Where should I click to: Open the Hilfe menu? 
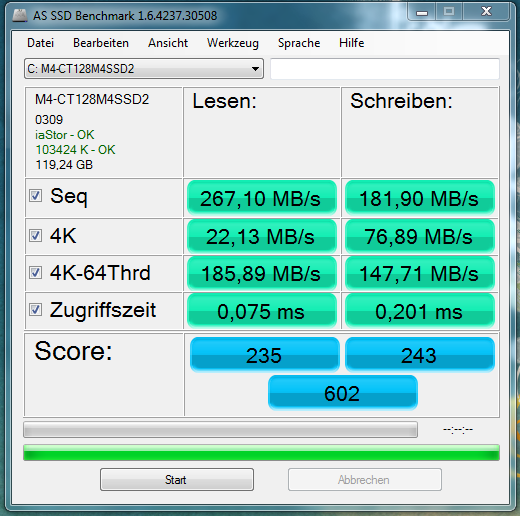(x=351, y=43)
